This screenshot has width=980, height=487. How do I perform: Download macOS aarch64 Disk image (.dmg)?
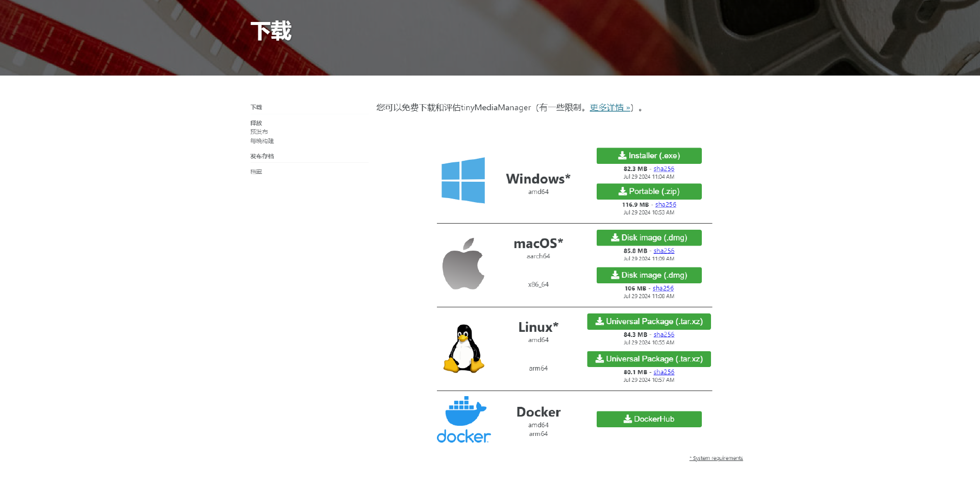click(649, 238)
